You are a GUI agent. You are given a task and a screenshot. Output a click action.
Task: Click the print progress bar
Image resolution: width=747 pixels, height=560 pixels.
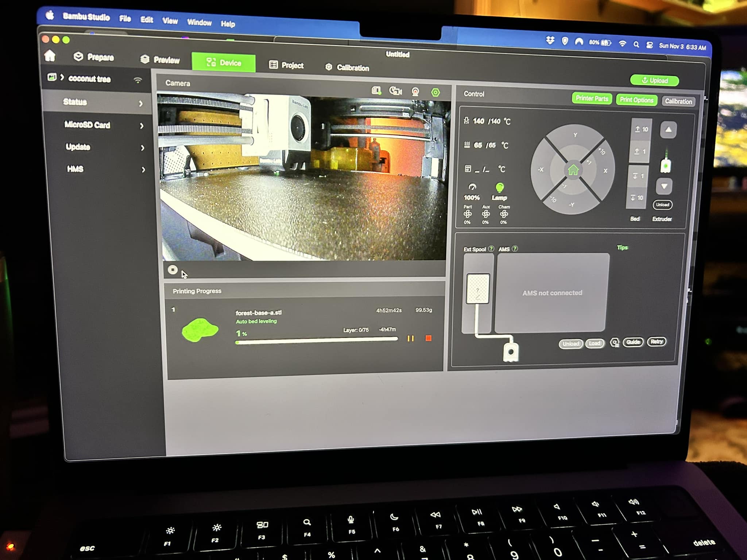point(317,340)
